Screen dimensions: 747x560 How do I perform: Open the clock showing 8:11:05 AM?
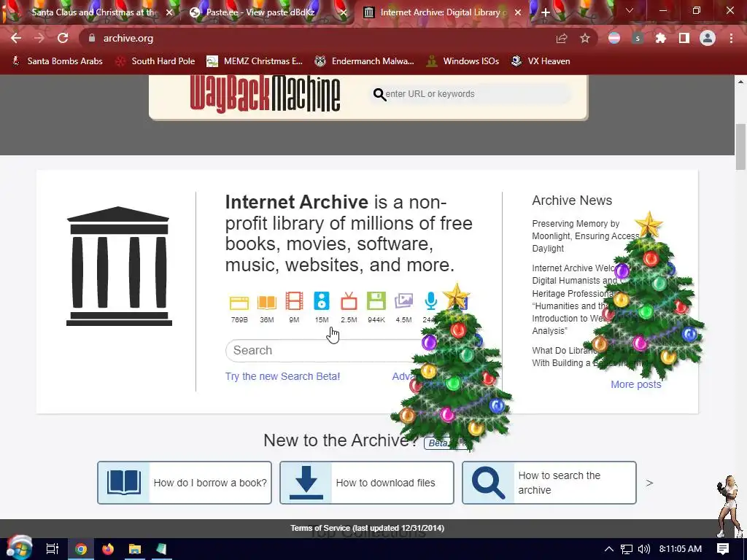[681, 549]
